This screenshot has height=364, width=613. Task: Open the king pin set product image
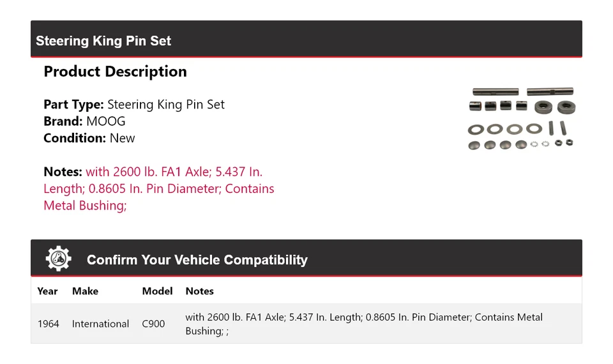(x=522, y=119)
